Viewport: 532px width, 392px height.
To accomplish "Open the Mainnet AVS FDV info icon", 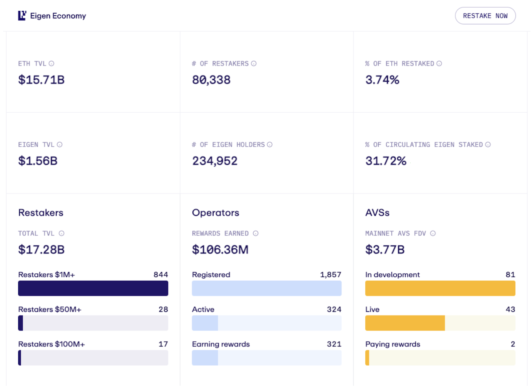I will 433,233.
